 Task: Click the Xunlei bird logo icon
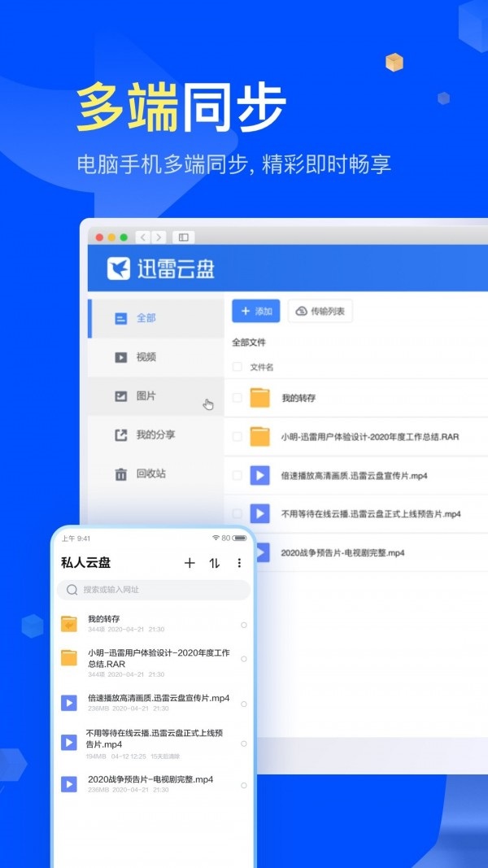(119, 268)
